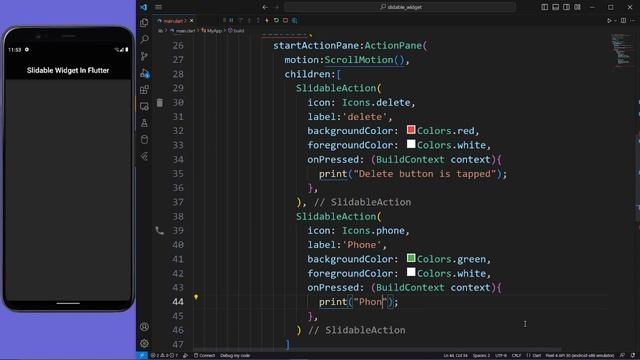The width and height of the screenshot is (640, 360).
Task: Open the run button dropdown arrow
Action: [x=615, y=20]
